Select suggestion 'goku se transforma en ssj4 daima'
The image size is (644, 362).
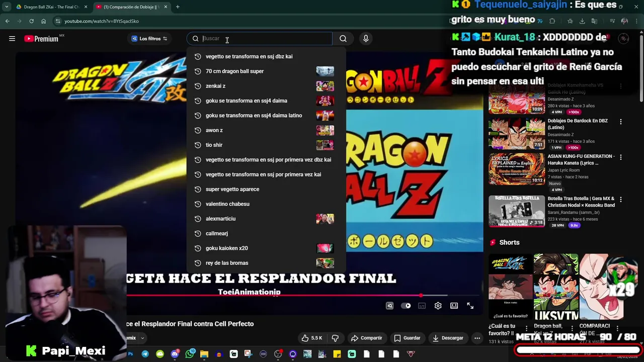pyautogui.click(x=266, y=101)
